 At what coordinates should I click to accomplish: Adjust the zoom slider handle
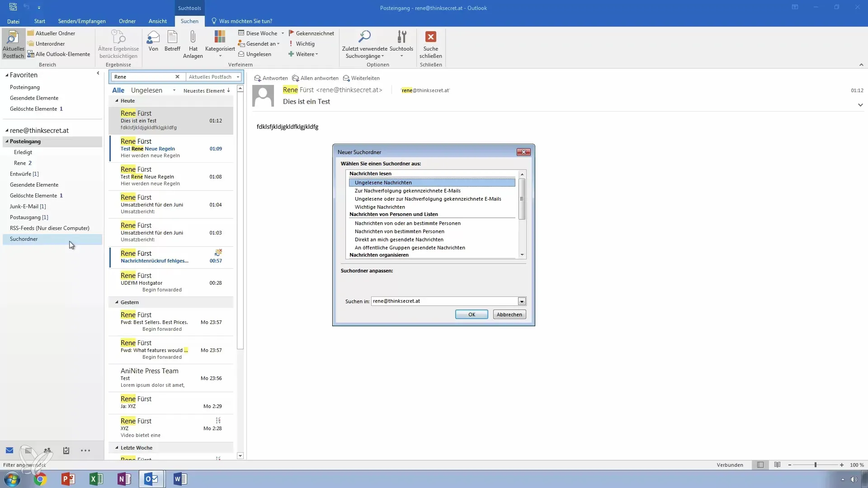click(816, 465)
